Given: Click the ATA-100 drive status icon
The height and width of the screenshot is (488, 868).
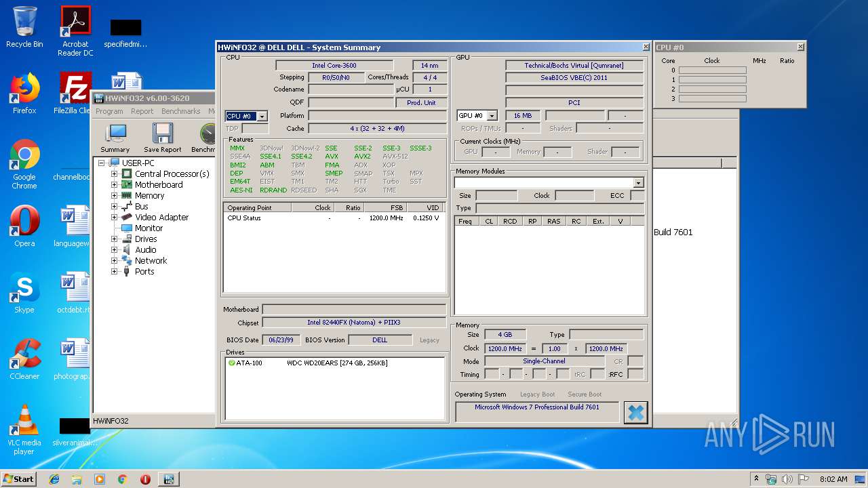Looking at the screenshot, I should click(x=232, y=363).
